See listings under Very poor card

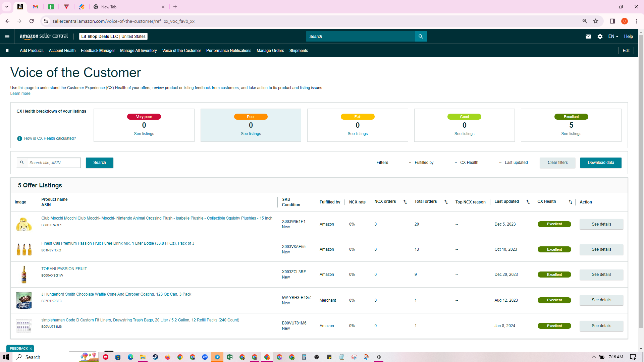tap(144, 134)
